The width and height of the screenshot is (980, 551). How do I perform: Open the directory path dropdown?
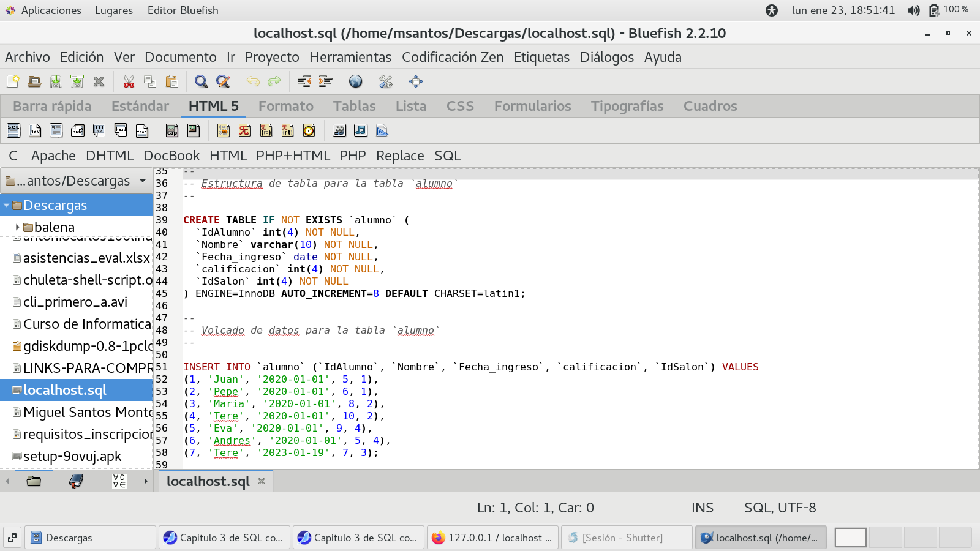coord(143,181)
